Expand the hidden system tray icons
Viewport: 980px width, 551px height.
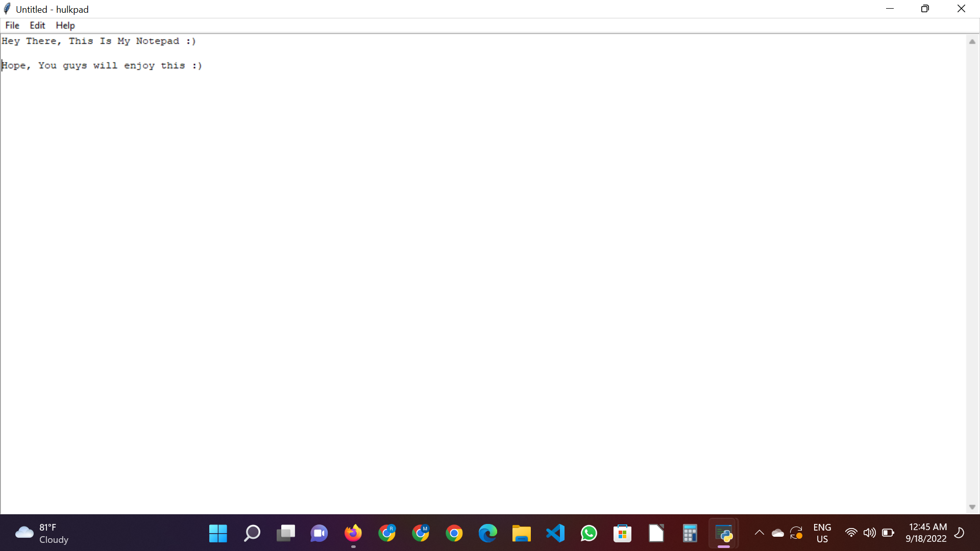tap(759, 533)
